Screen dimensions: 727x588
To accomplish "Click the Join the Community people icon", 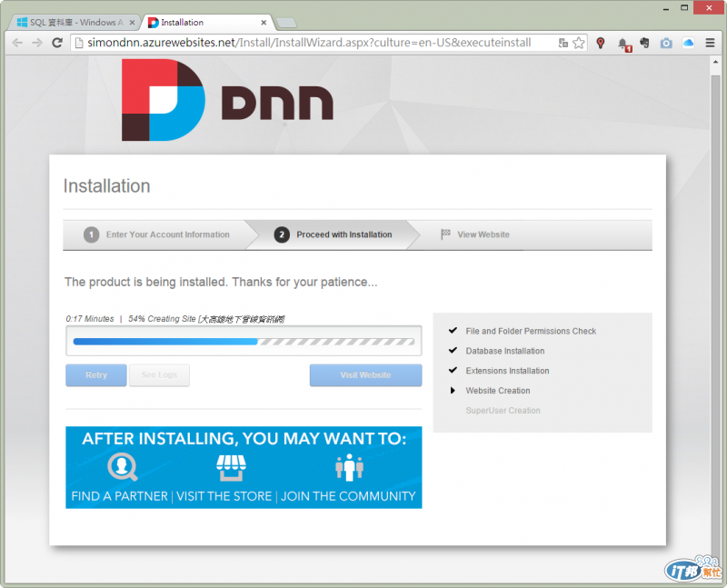I will point(349,467).
